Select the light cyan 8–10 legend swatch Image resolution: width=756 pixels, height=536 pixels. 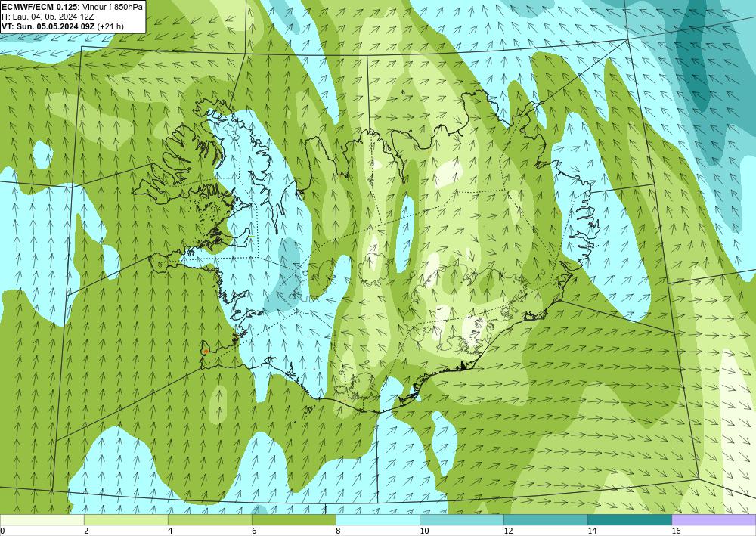(378, 519)
